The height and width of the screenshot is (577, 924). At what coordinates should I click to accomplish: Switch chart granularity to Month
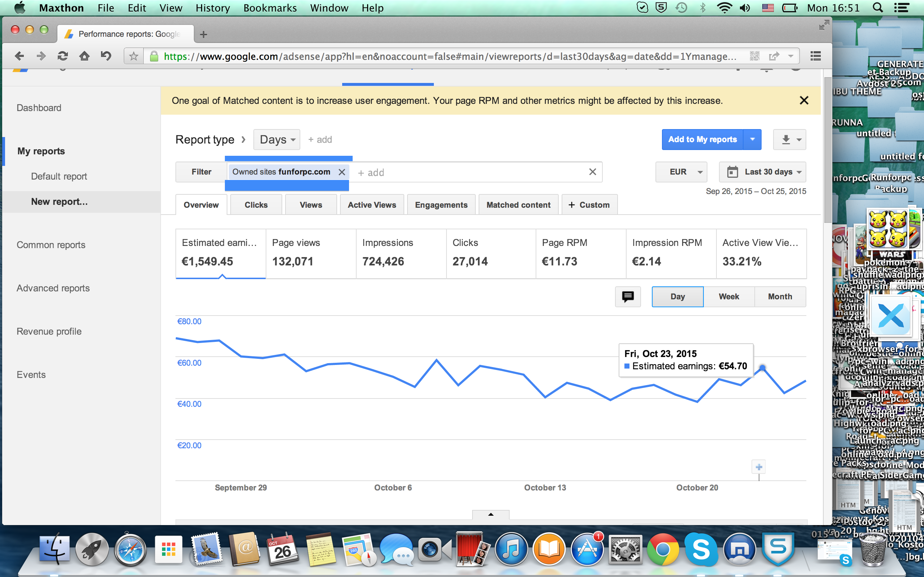[780, 296]
